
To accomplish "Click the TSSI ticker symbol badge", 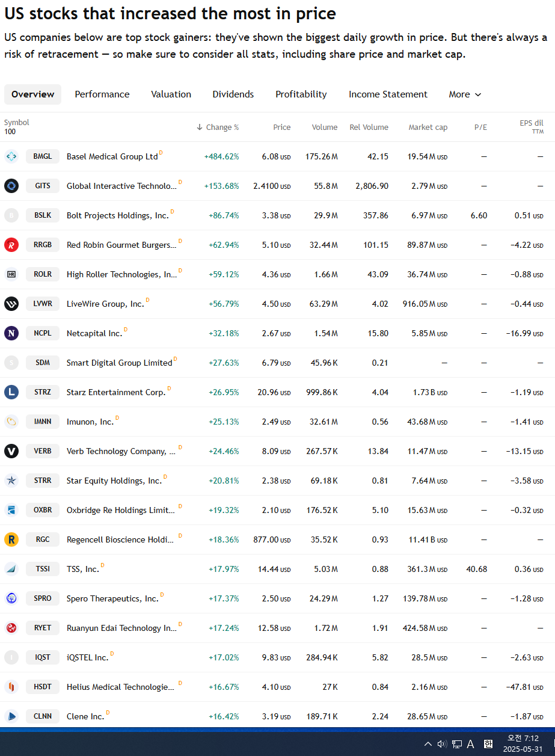I will (43, 570).
